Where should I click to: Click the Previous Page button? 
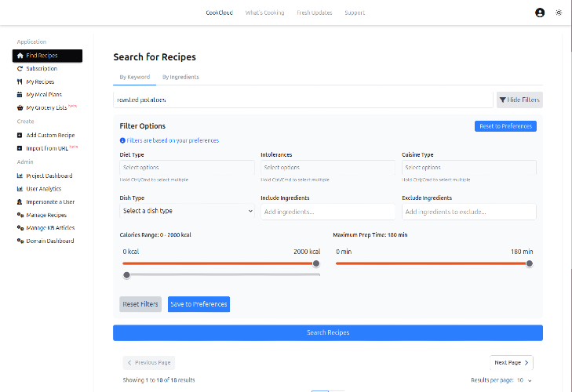click(149, 362)
